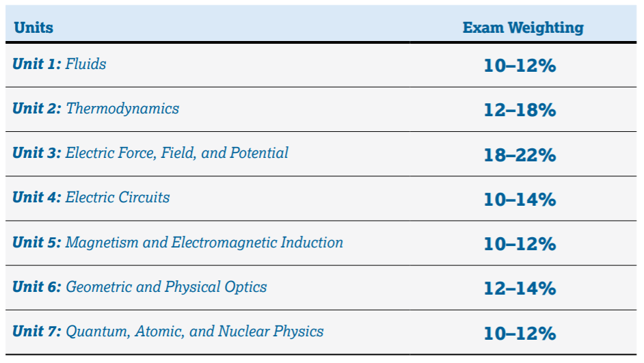Click the word "Potential" in Unit 3 row
Viewport: 644px width, 363px height.
click(258, 152)
